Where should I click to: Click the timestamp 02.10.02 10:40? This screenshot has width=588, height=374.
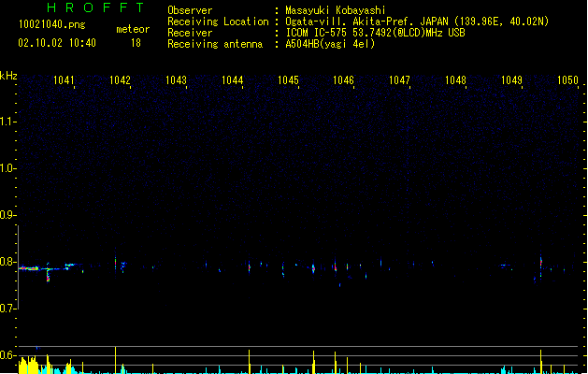coord(57,43)
